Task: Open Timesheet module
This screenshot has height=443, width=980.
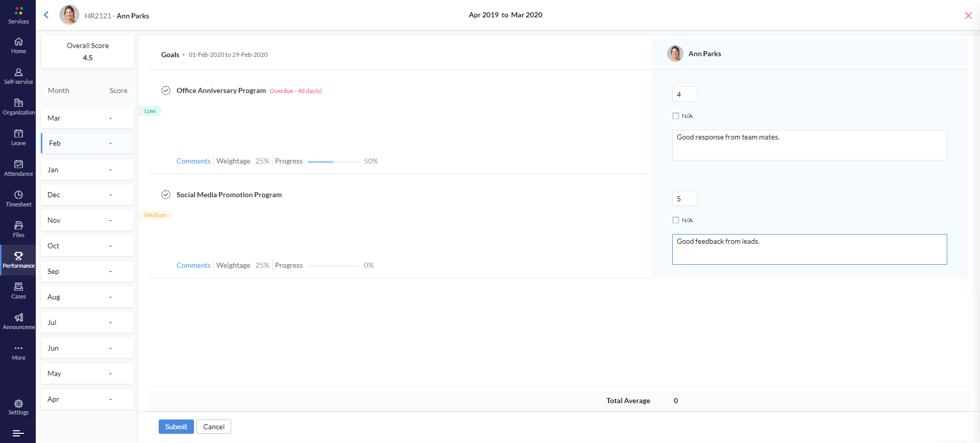Action: coord(18,199)
